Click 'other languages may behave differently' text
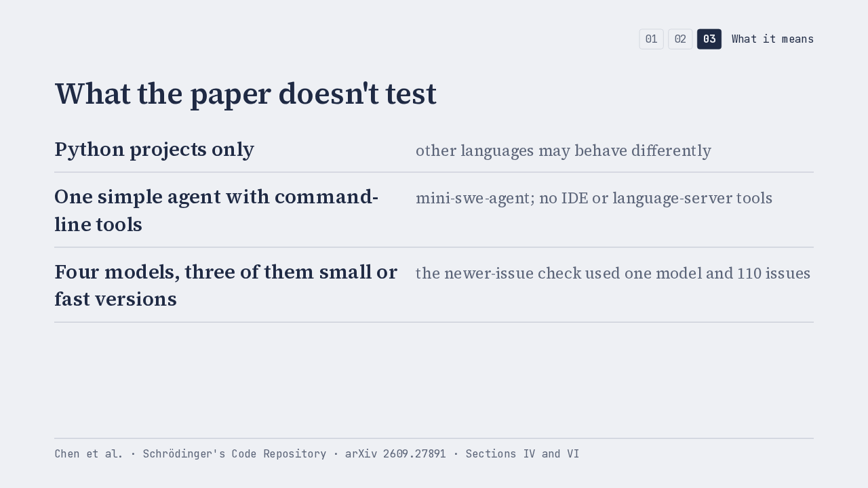868x488 pixels. 564,150
